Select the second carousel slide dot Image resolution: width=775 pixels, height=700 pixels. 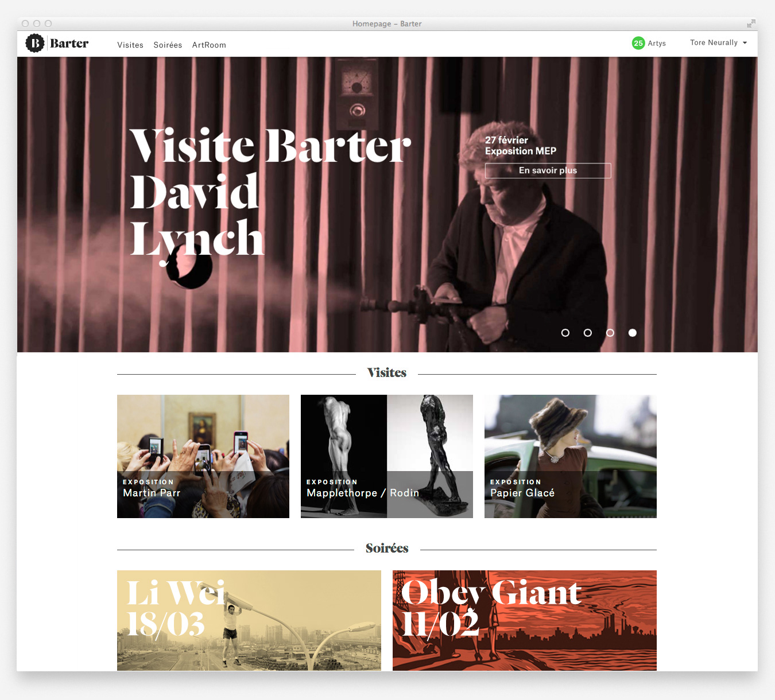coord(588,333)
